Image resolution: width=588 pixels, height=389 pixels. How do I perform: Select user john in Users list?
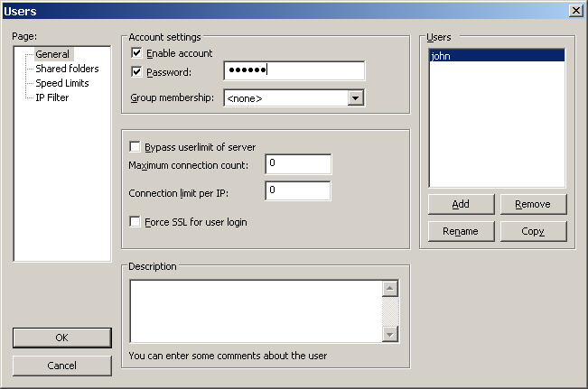(x=496, y=56)
